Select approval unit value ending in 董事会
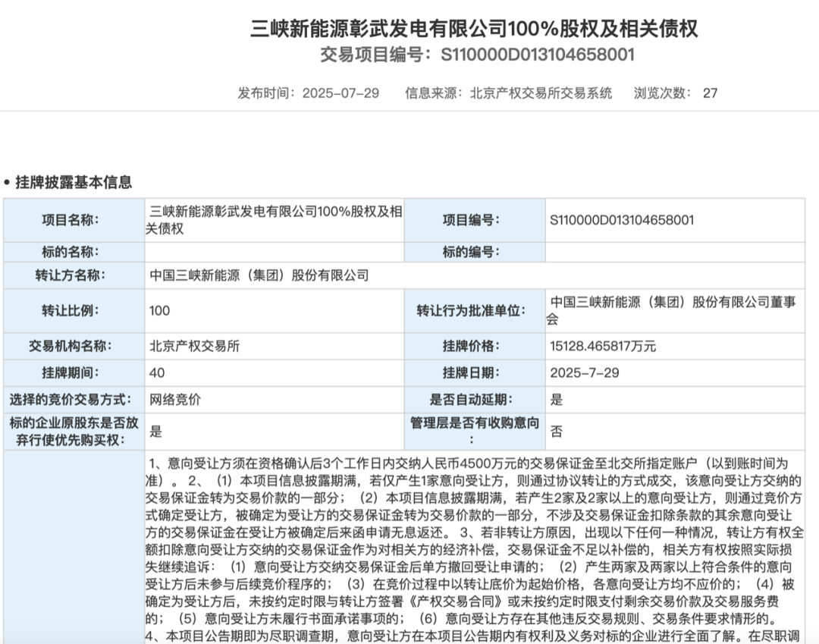 (x=675, y=311)
